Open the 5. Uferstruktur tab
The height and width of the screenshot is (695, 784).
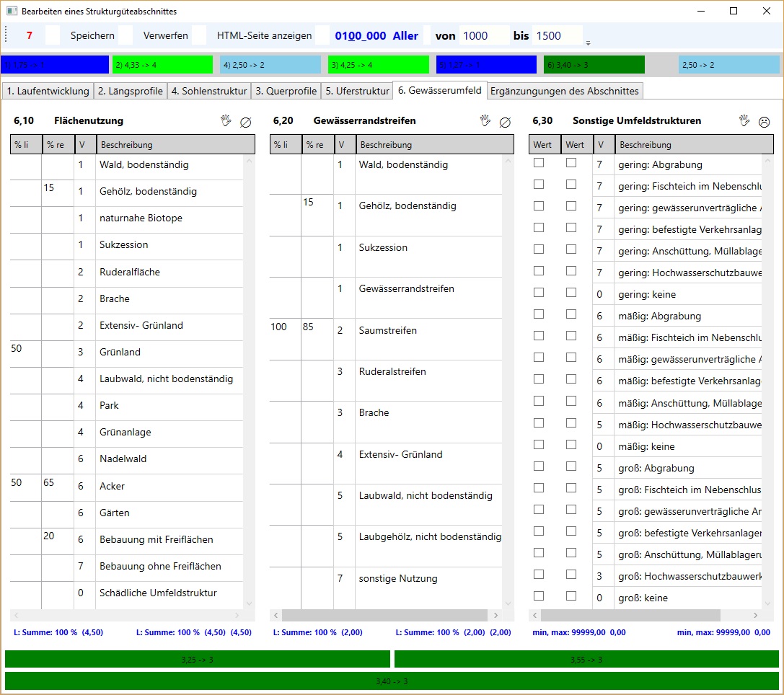coord(356,91)
